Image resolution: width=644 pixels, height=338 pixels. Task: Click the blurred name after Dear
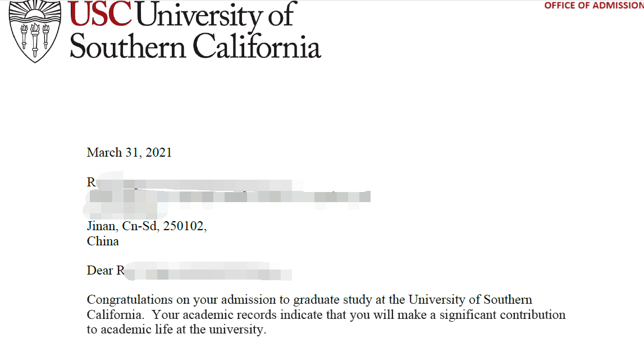coord(208,273)
